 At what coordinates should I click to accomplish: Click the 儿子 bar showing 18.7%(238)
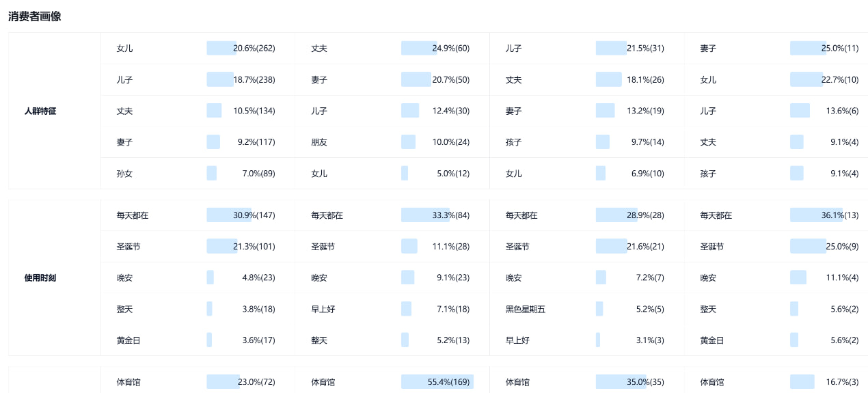(220, 79)
